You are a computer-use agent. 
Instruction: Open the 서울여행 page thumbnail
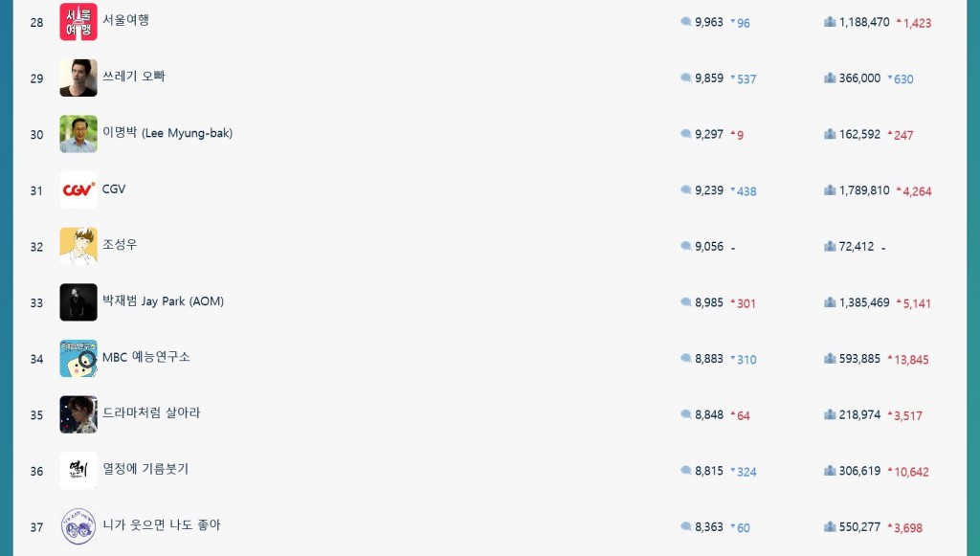click(78, 22)
